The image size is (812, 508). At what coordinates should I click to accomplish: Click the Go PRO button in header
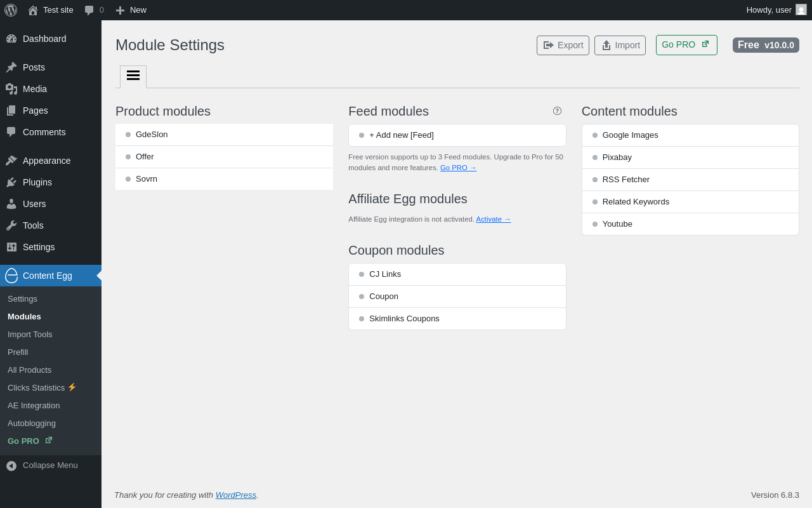686,45
